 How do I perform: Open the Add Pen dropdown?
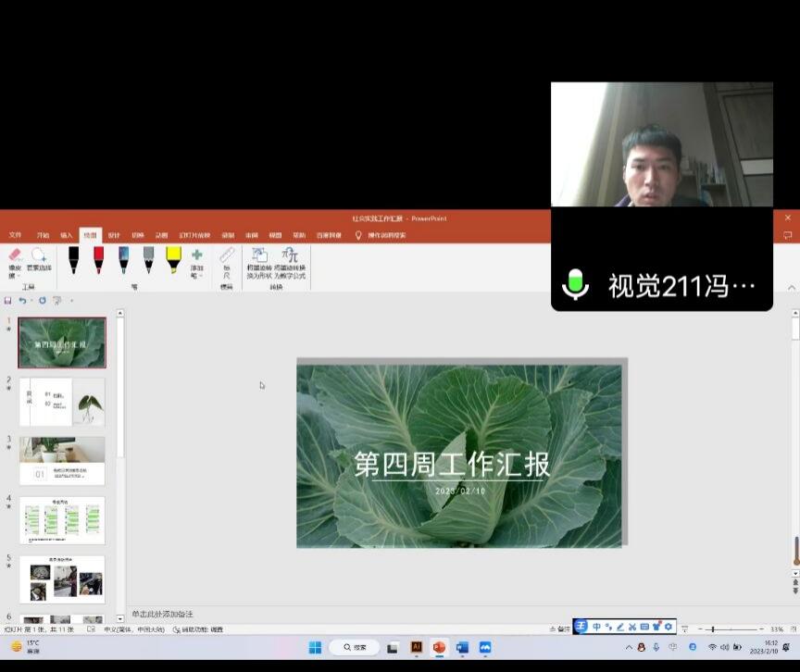196,261
